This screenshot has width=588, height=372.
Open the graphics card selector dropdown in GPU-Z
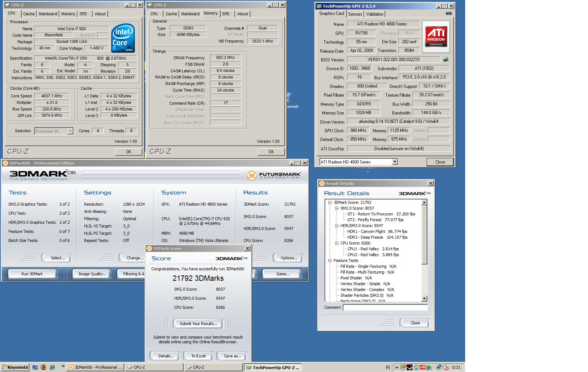point(395,162)
